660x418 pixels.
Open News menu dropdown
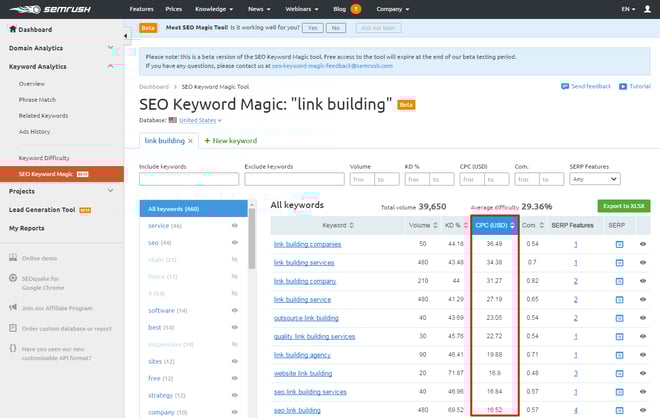pyautogui.click(x=259, y=9)
